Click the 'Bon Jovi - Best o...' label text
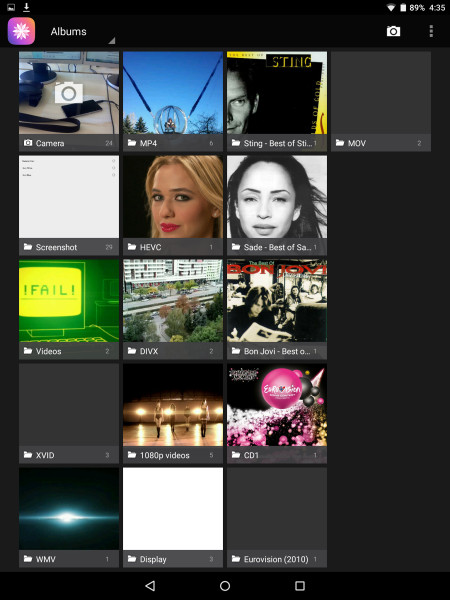This screenshot has height=600, width=450. [277, 351]
